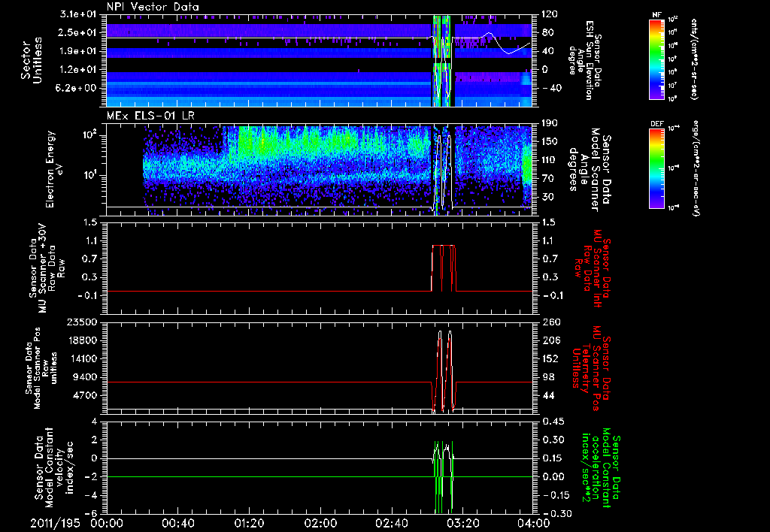The height and width of the screenshot is (532, 770).
Task: Click the 00:00 time tick label
Action: (x=107, y=523)
